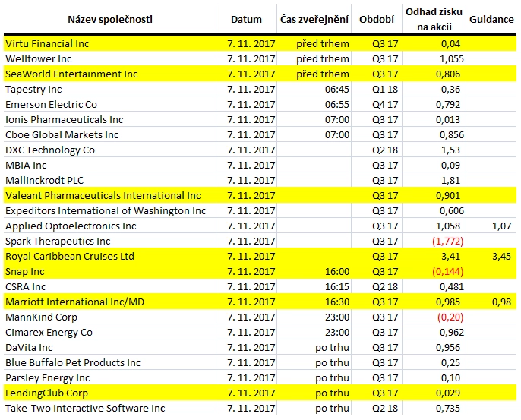Click Marriott's guidance value 0,98
Screen dimensions: 521x420
pos(501,302)
